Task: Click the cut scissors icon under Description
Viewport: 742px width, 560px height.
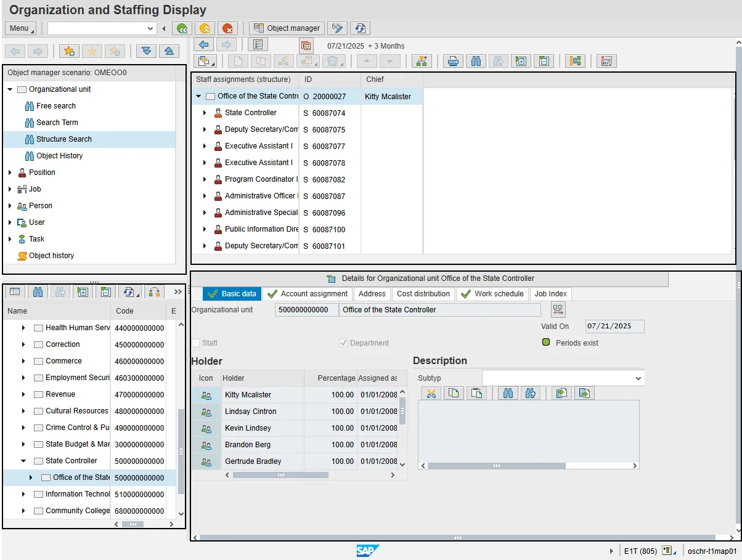Action: [431, 393]
